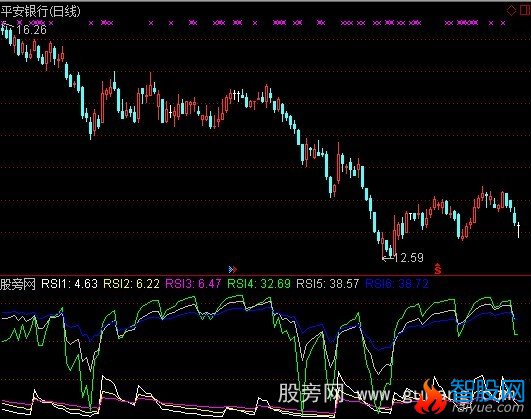Viewport: 531px width, 419px height.
Task: Click the blue-red double arrow marker
Action: (233, 270)
